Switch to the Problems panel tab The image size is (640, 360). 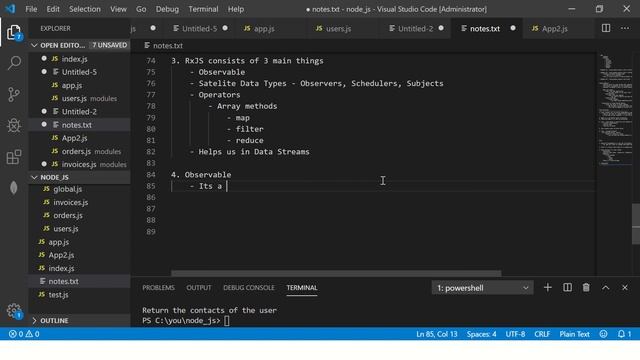point(158,288)
